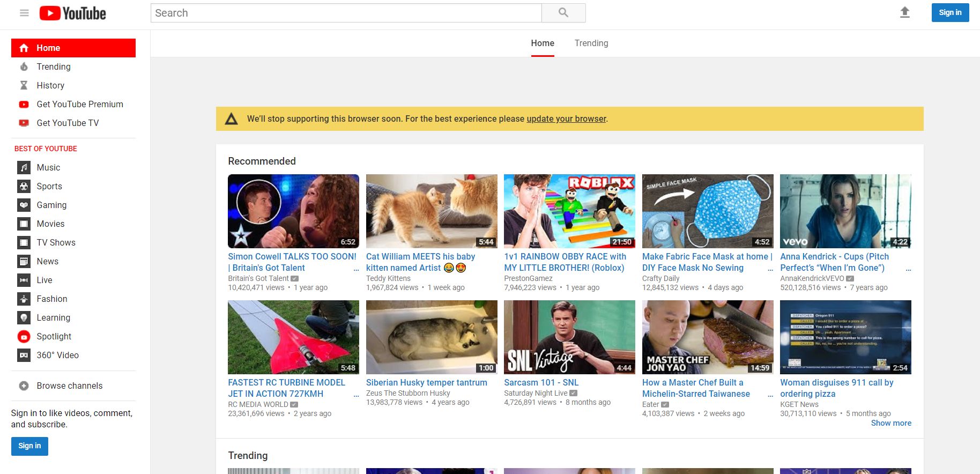This screenshot has height=474, width=980.
Task: Click the update your browser link
Action: point(566,118)
